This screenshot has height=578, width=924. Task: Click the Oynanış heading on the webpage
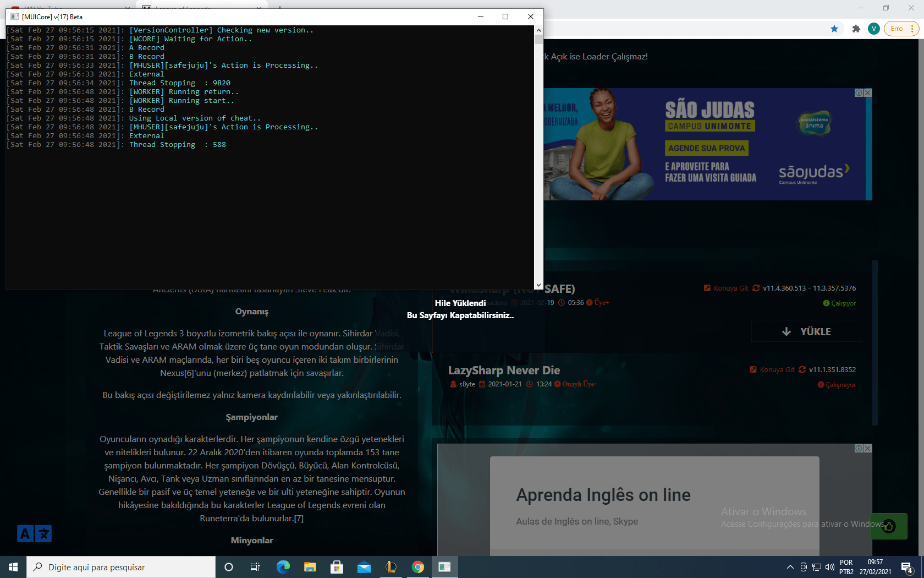pyautogui.click(x=252, y=312)
